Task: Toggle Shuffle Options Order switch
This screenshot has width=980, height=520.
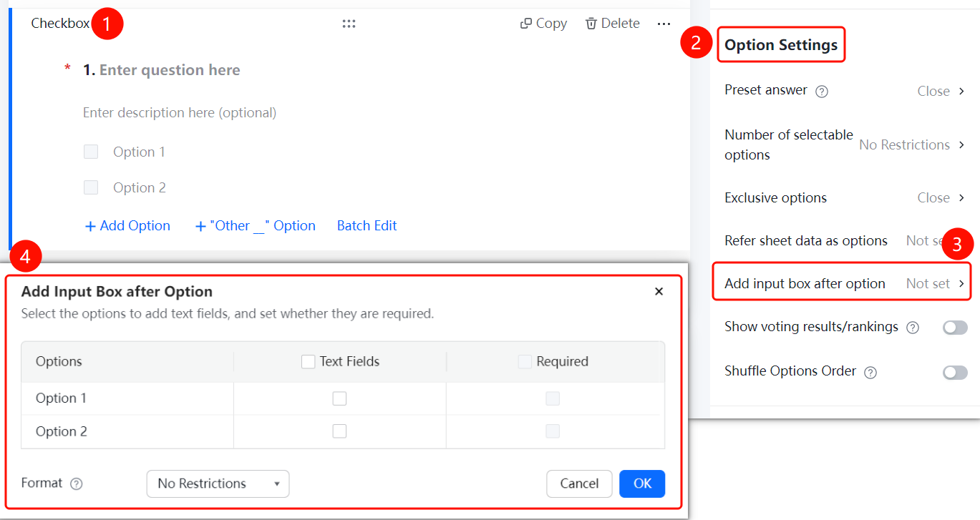Action: point(955,372)
